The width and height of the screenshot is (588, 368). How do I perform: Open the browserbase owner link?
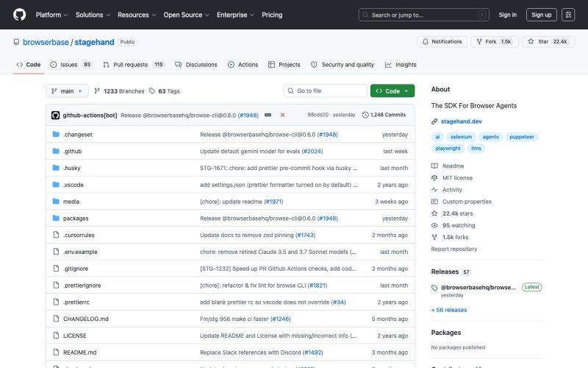click(46, 42)
